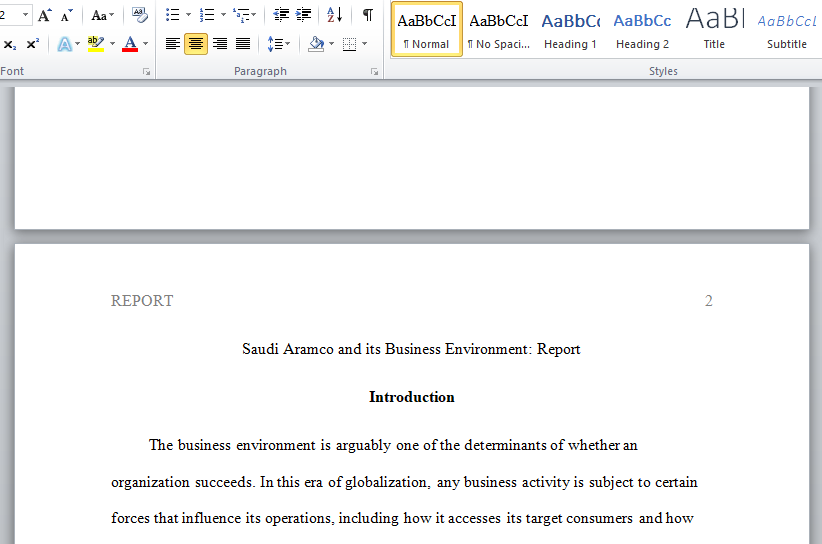Viewport: 822px width, 544px height.
Task: Toggle Show/Hide paragraph marks
Action: [x=368, y=15]
